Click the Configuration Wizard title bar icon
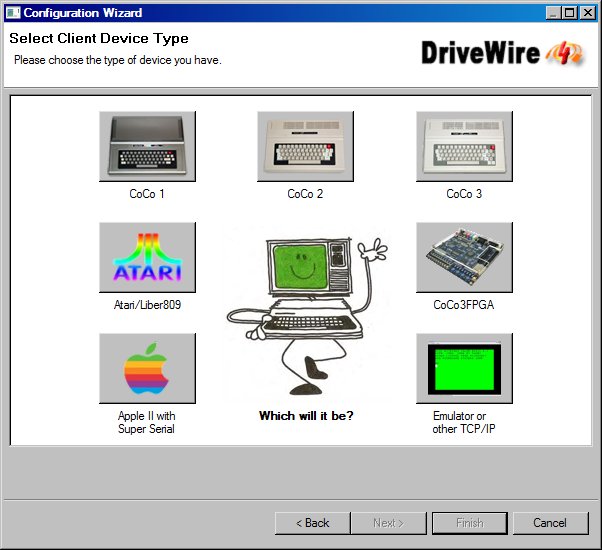The width and height of the screenshot is (602, 550). (x=13, y=13)
